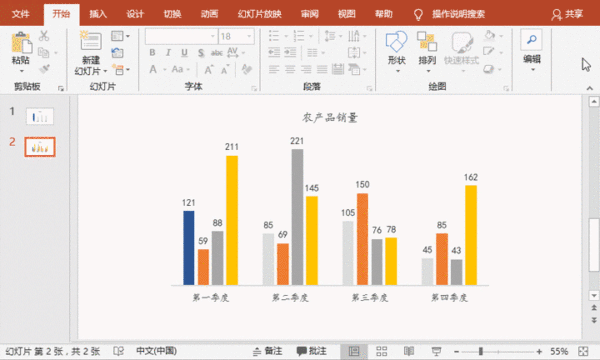The width and height of the screenshot is (600, 360).
Task: Click the Paste clipboard icon
Action: tap(21, 43)
